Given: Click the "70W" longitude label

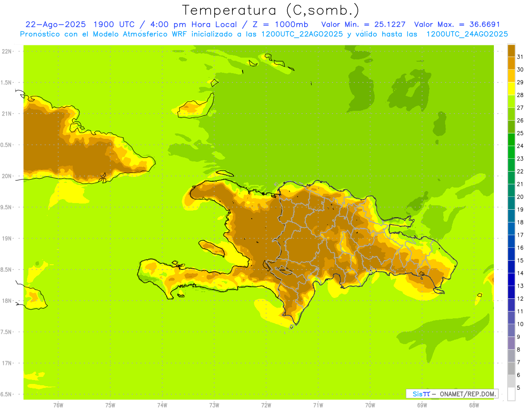Looking at the screenshot, I should [370, 405].
